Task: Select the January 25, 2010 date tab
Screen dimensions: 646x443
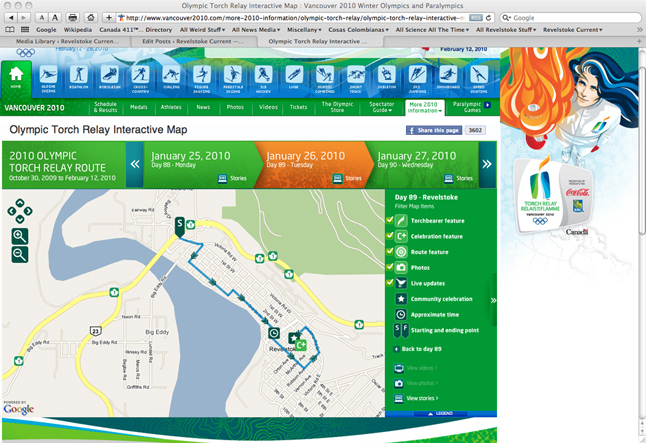Action: [199, 165]
